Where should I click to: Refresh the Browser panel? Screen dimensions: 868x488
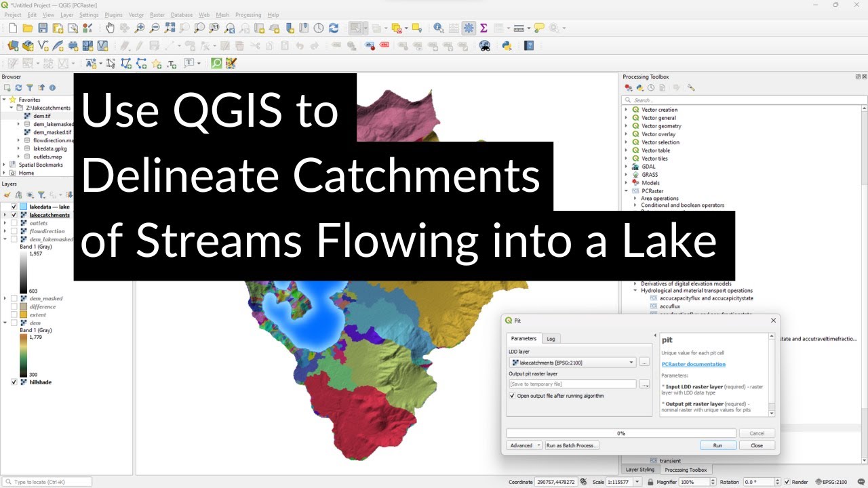click(19, 87)
